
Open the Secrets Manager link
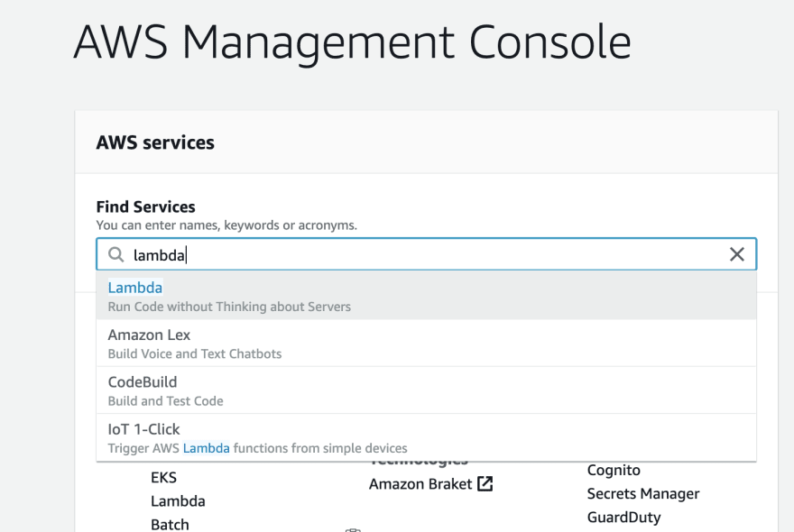point(643,493)
